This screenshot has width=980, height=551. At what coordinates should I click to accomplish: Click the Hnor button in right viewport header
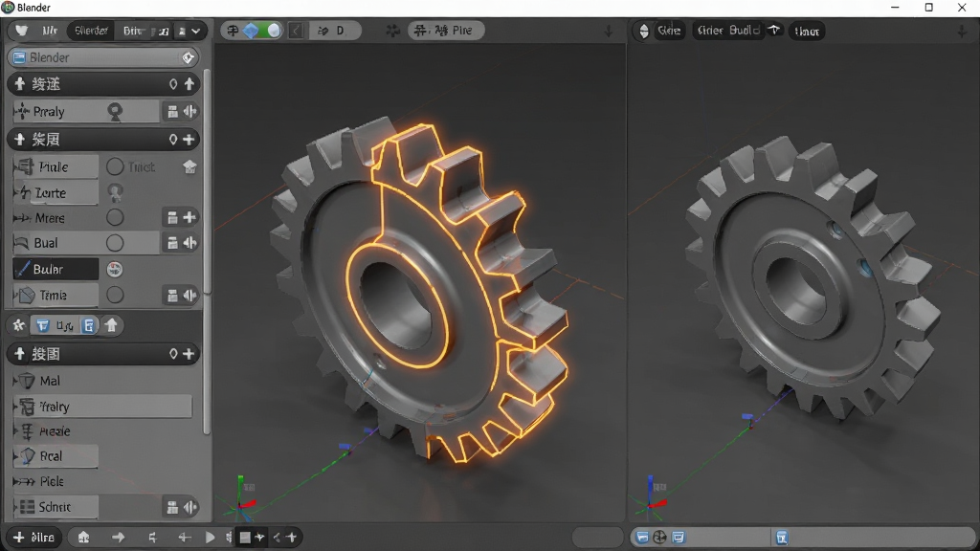coord(807,32)
